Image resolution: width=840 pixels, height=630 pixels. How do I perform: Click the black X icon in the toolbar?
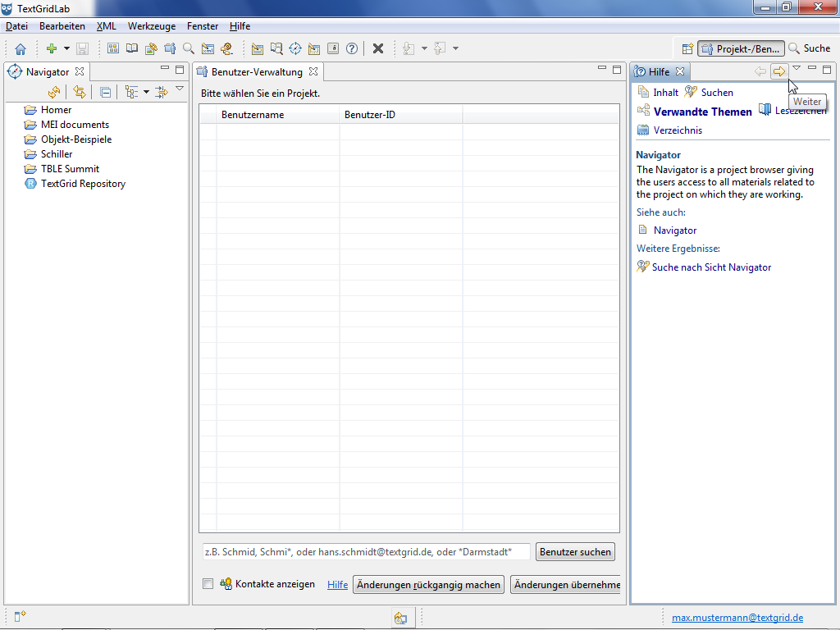[x=378, y=49]
